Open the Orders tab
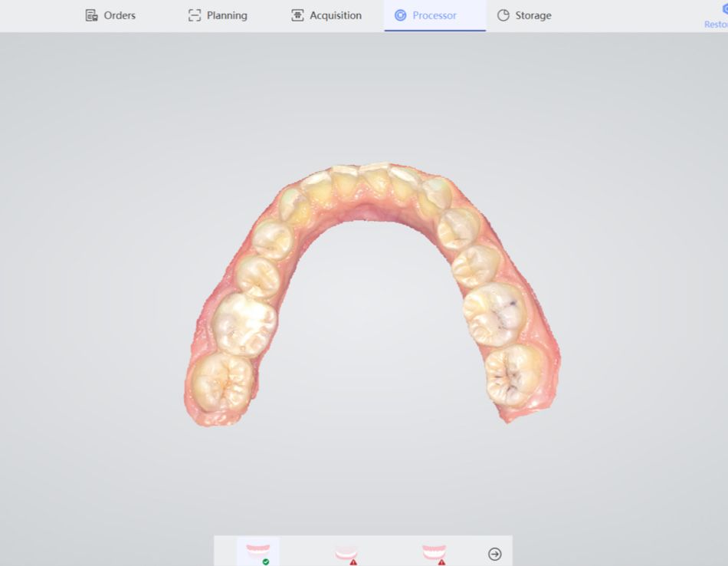The height and width of the screenshot is (566, 728). pos(110,15)
